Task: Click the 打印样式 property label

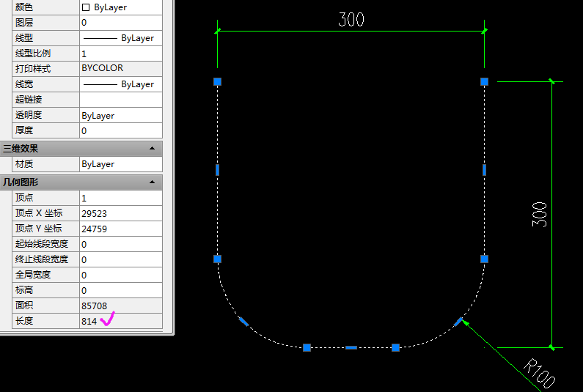Action: (33, 69)
